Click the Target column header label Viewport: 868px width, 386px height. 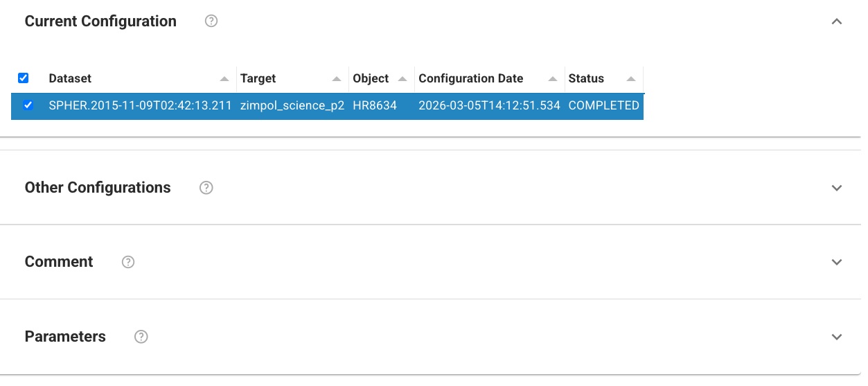258,78
